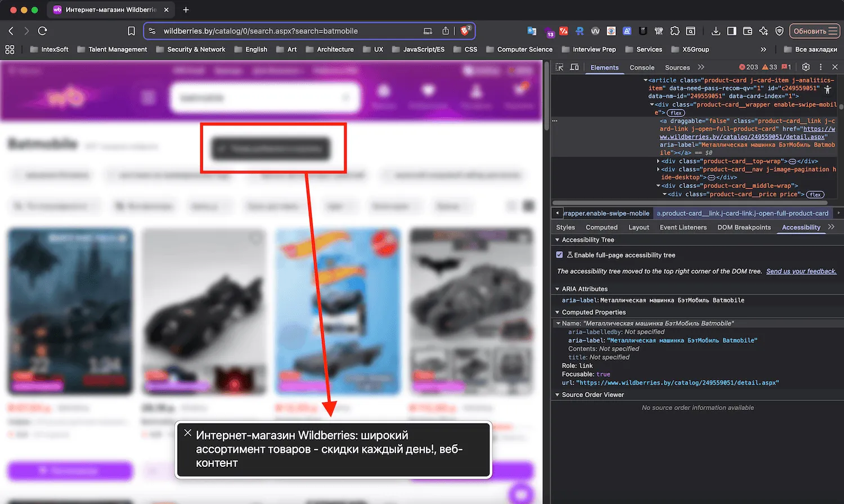Viewport: 844px width, 504px height.
Task: Uncheck Enable full-page accessibility tree
Action: [559, 255]
